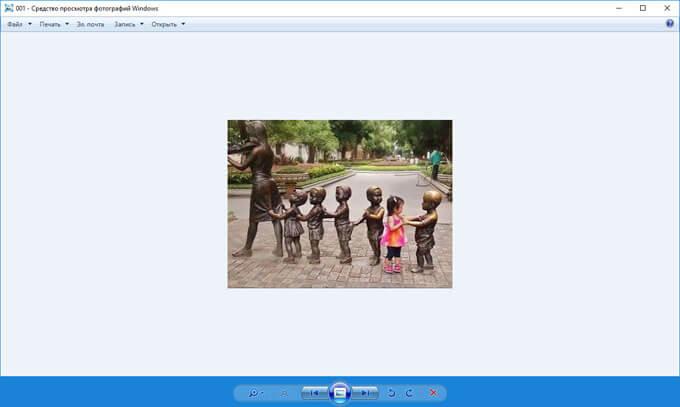Expand the Открыть dropdown
The image size is (680, 407).
tap(168, 24)
